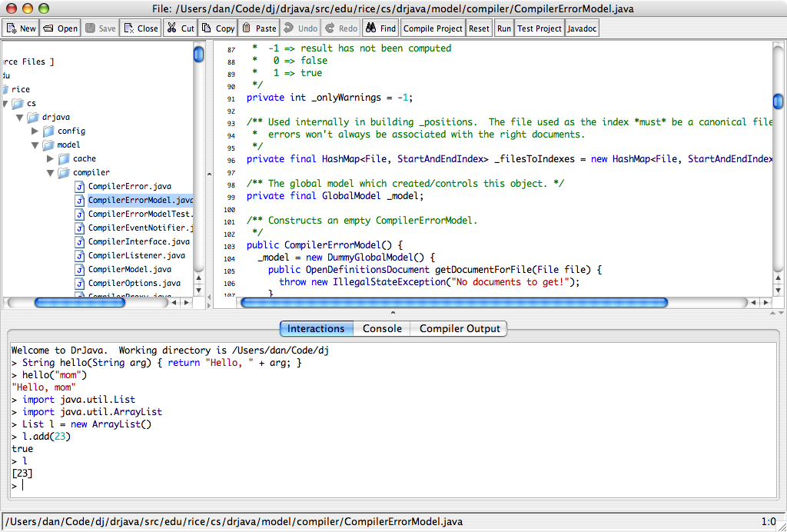The width and height of the screenshot is (787, 532).
Task: Click the Compile Project button
Action: pyautogui.click(x=433, y=28)
